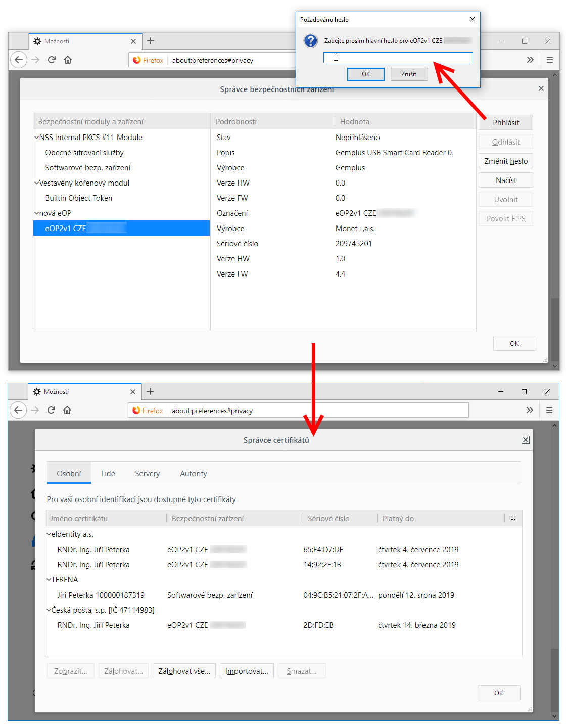Switch to Lidé certificates tab
566x728 pixels.
point(108,473)
